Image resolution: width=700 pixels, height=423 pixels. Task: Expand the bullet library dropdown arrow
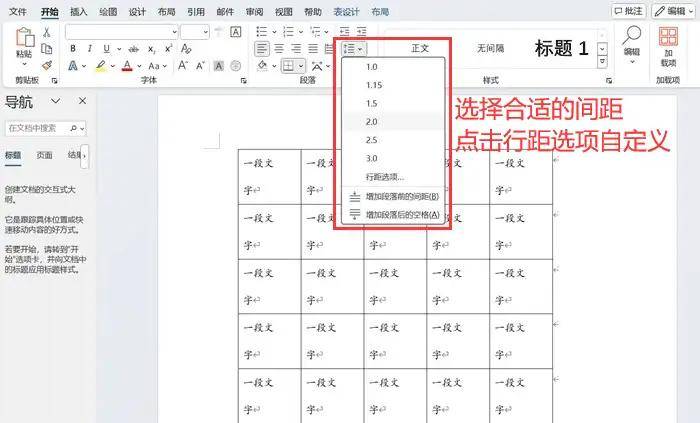274,32
